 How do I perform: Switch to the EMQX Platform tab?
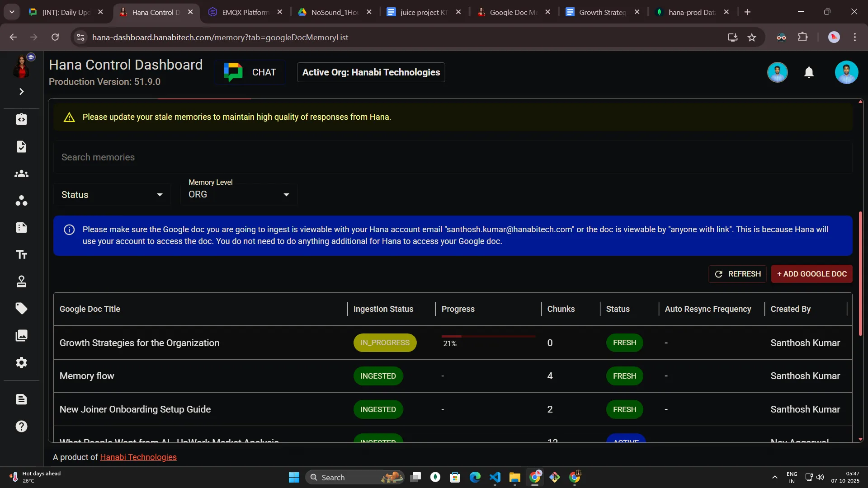(x=245, y=12)
